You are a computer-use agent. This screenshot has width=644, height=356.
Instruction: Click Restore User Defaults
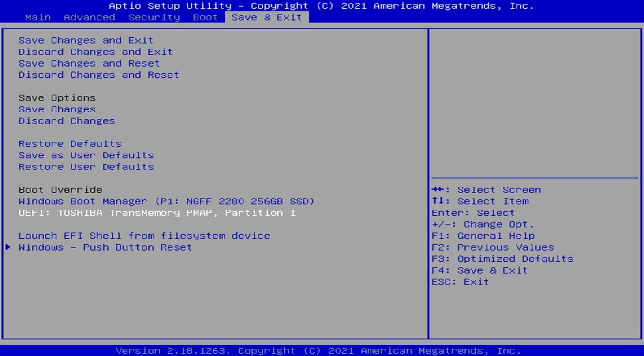(x=86, y=166)
